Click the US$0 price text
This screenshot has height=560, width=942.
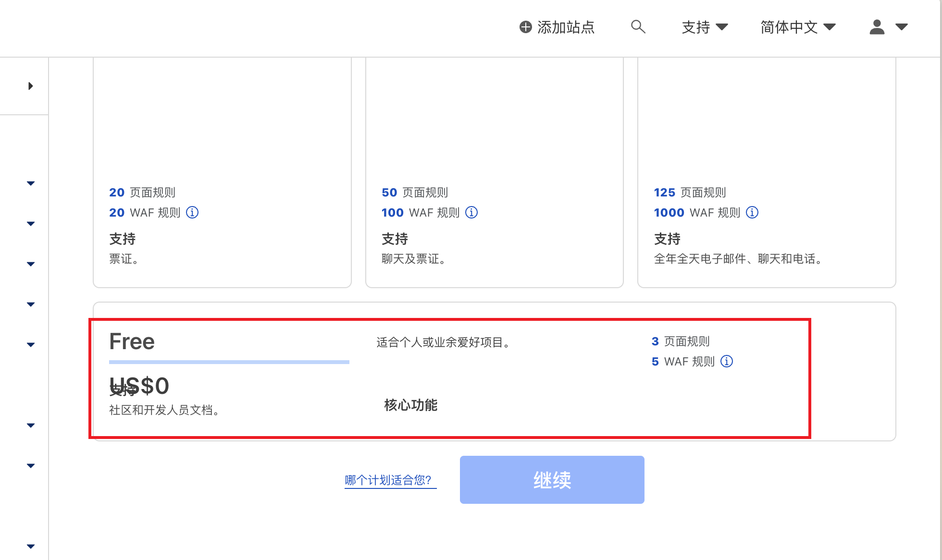pos(139,386)
